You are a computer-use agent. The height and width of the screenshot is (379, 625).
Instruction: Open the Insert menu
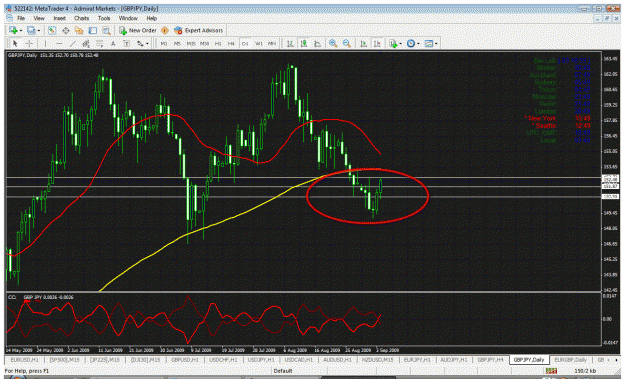pos(59,18)
